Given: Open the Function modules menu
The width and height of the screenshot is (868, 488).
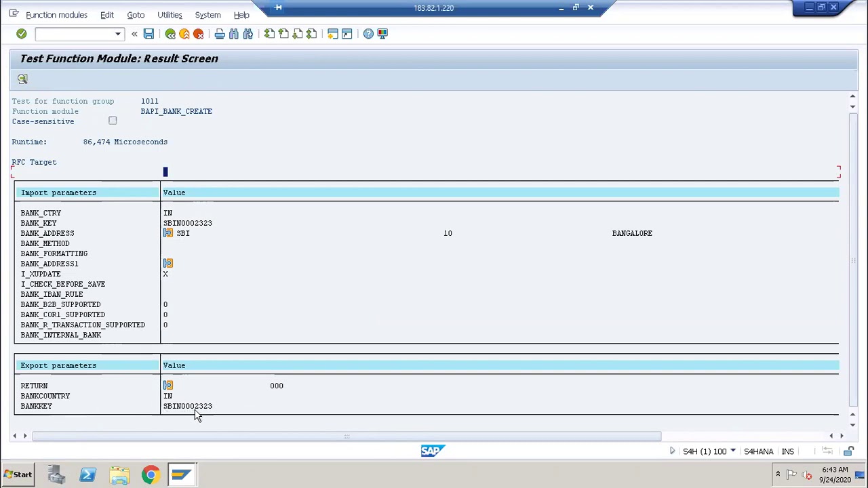Looking at the screenshot, I should point(56,15).
